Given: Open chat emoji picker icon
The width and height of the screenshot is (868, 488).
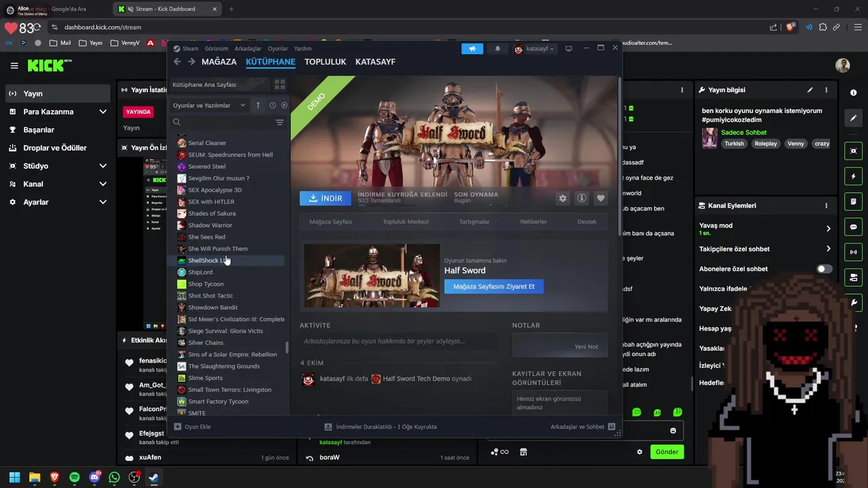Looking at the screenshot, I should (673, 430).
